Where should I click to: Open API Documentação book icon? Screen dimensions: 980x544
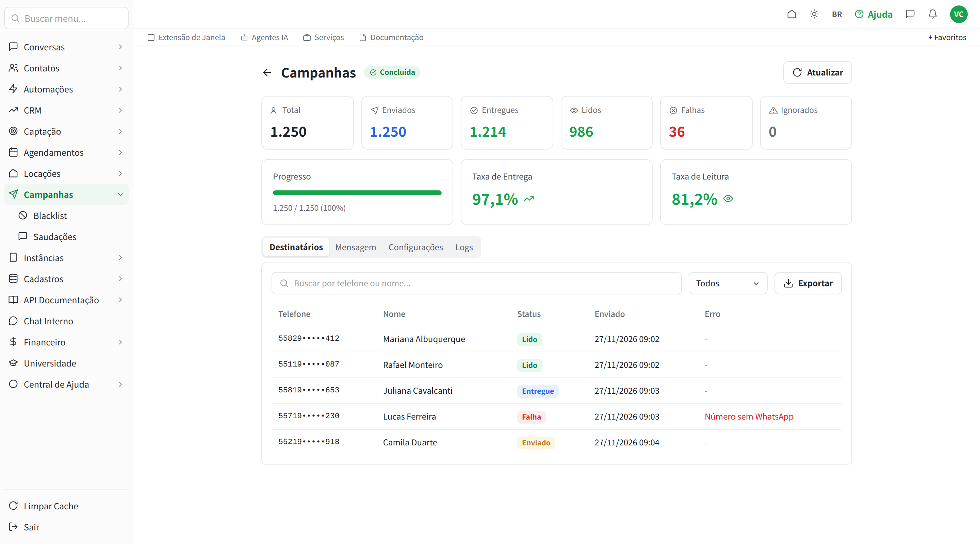tap(13, 300)
